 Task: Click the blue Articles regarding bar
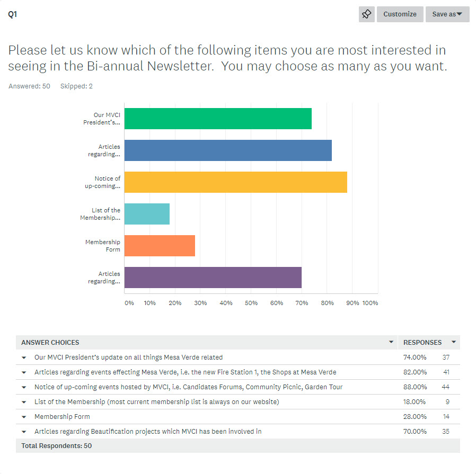[228, 150]
